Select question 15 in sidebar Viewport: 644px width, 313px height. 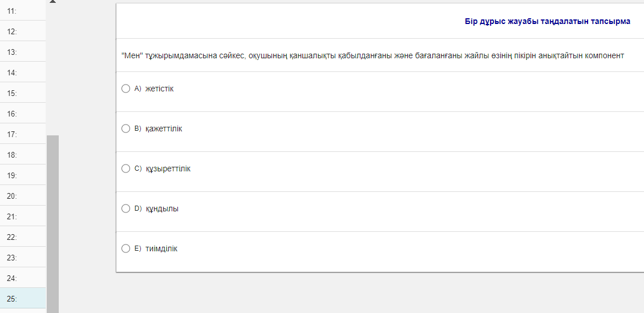23,93
